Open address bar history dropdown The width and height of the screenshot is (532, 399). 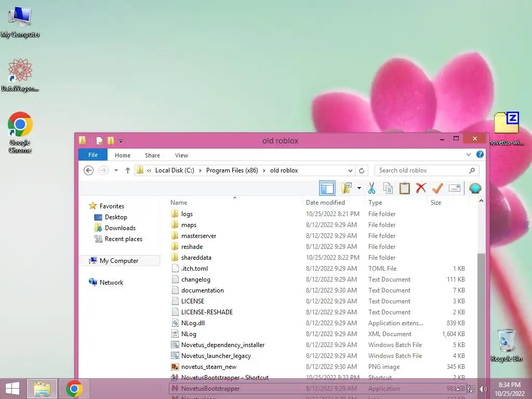[350, 170]
